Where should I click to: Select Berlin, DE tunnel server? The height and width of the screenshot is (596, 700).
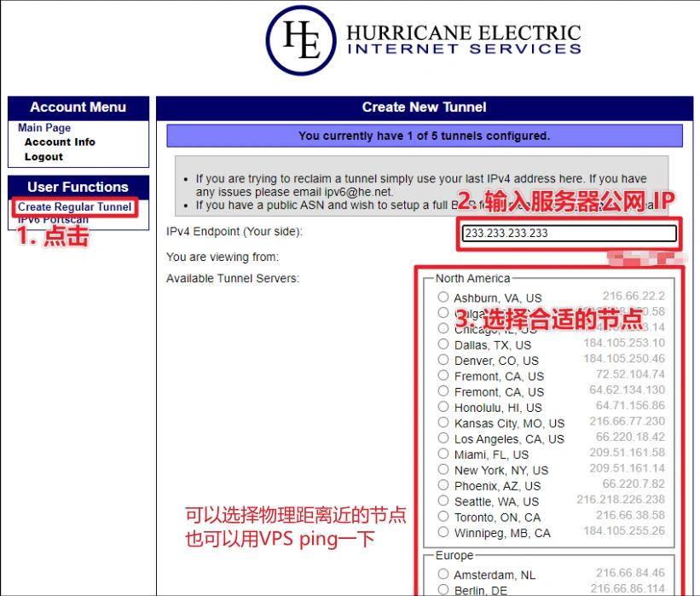pos(443,589)
